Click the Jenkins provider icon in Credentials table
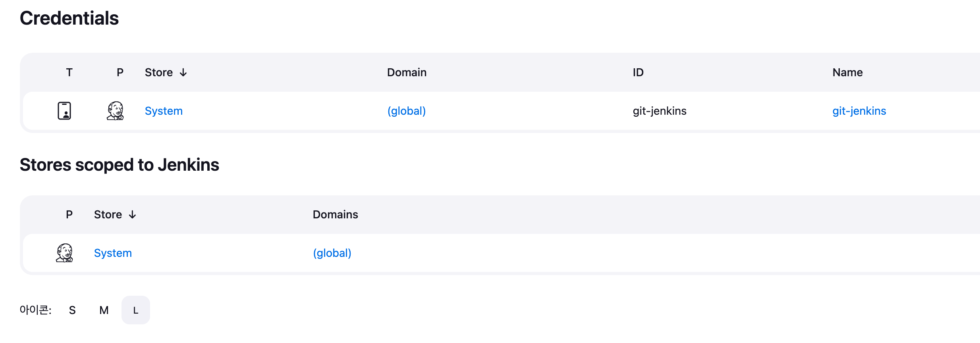 [x=115, y=111]
